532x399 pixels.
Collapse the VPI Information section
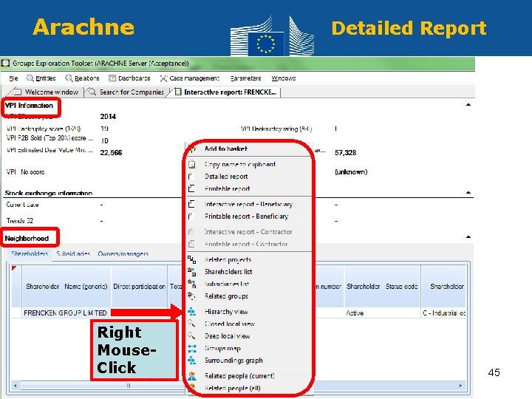[x=468, y=104]
